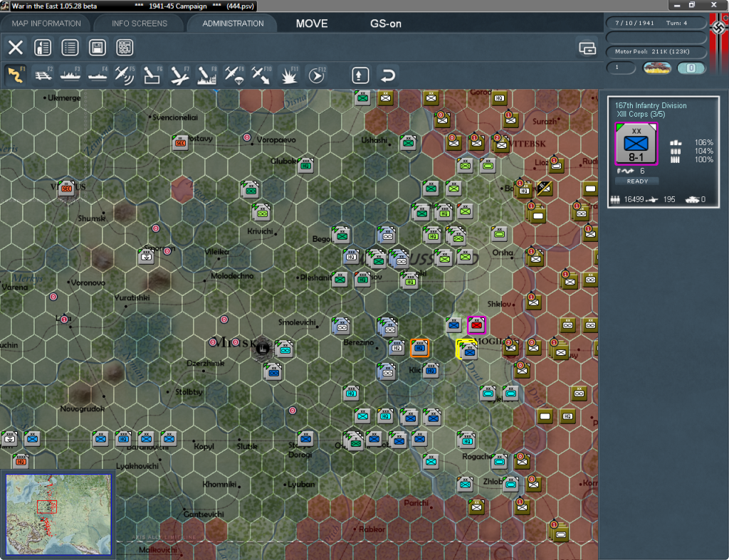
Task: Select the orange-outlined HQ counter near Berezino
Action: tap(419, 348)
